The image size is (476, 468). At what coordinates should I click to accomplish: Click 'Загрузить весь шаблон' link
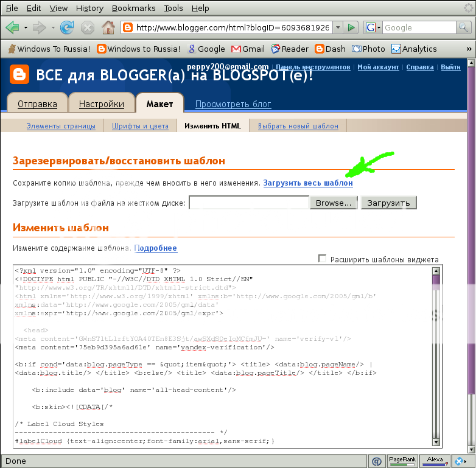coord(308,183)
